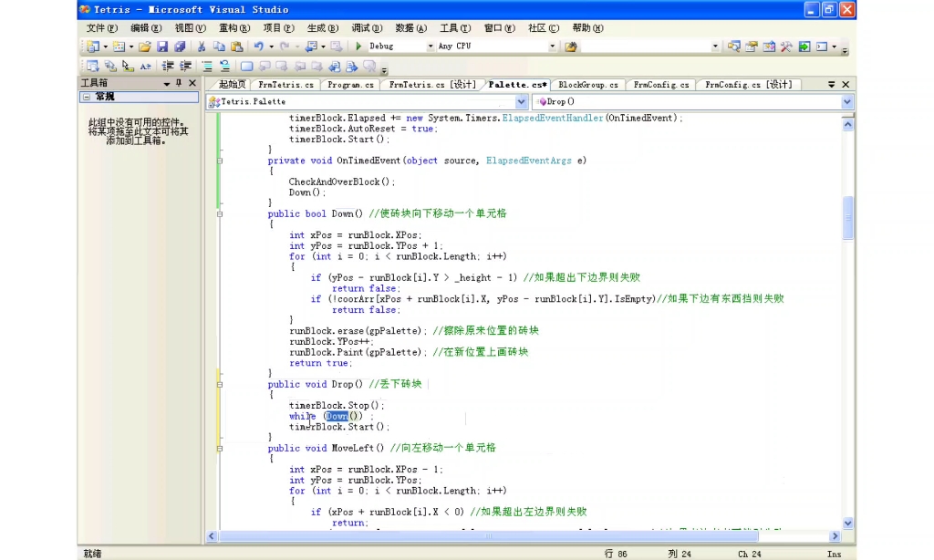934x560 pixels.
Task: Save all documents using the Save All icon
Action: coord(182,46)
